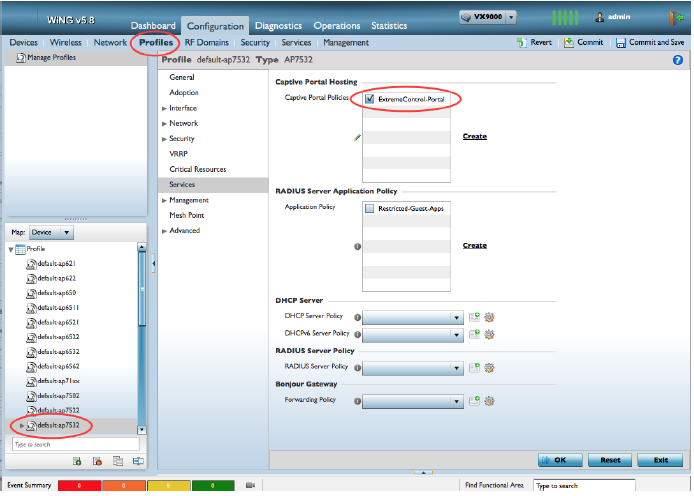Image resolution: width=694 pixels, height=496 pixels.
Task: Click the info icon beside Application Policy list
Action: [x=357, y=246]
